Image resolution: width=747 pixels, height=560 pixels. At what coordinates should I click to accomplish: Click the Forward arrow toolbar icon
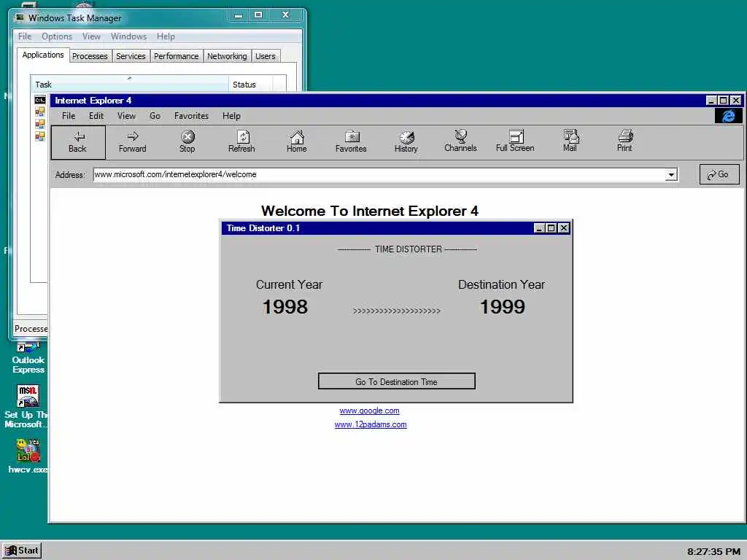click(x=133, y=142)
